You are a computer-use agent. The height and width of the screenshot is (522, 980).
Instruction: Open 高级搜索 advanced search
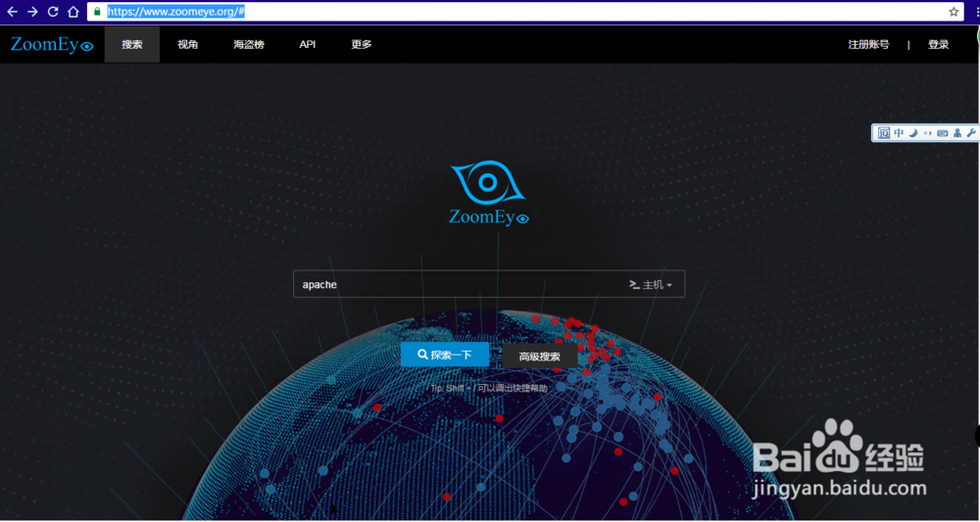coord(540,357)
